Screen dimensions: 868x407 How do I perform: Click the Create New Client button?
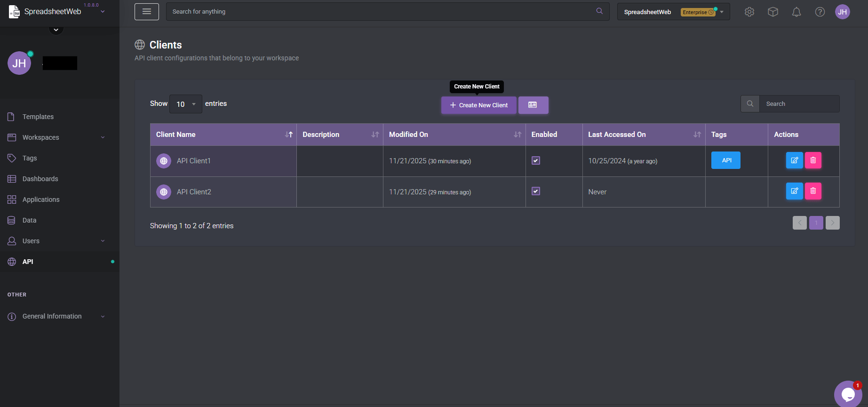[478, 105]
